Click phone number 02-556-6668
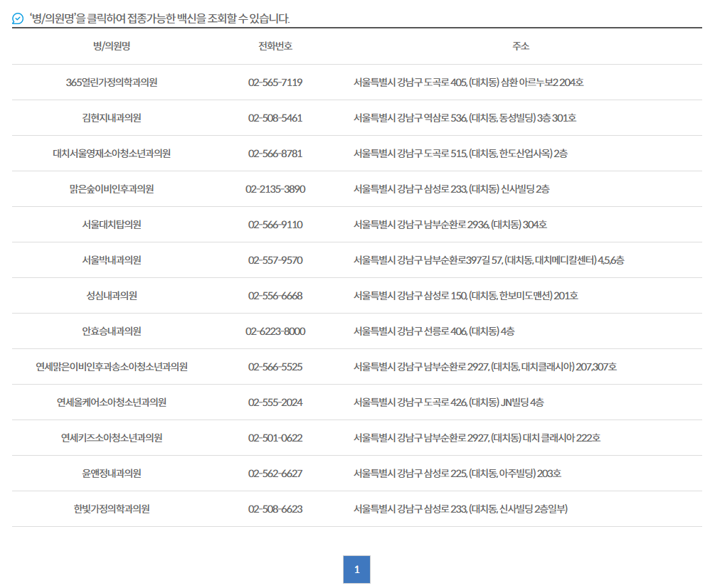Viewport: 710px width, 588px height. pyautogui.click(x=275, y=296)
